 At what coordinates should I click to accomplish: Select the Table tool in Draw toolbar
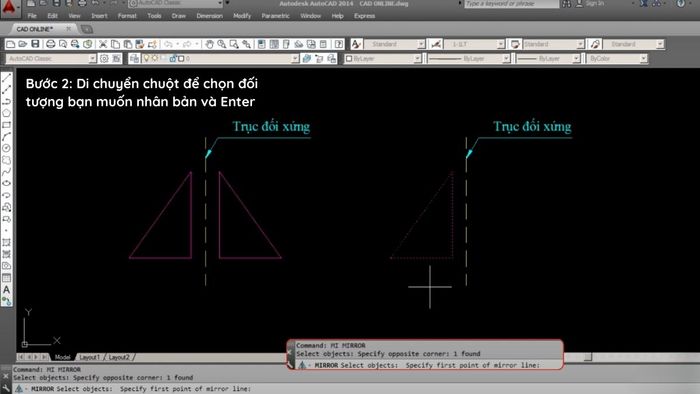[6, 278]
